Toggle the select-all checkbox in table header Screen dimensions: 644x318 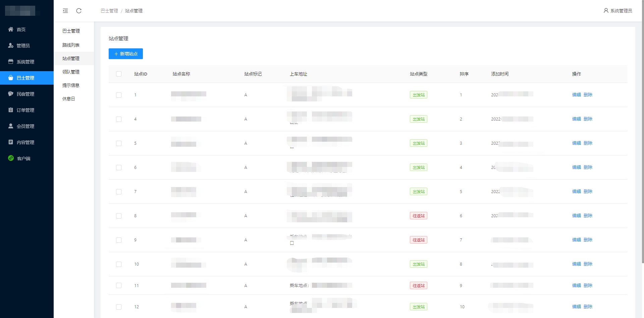pos(119,74)
